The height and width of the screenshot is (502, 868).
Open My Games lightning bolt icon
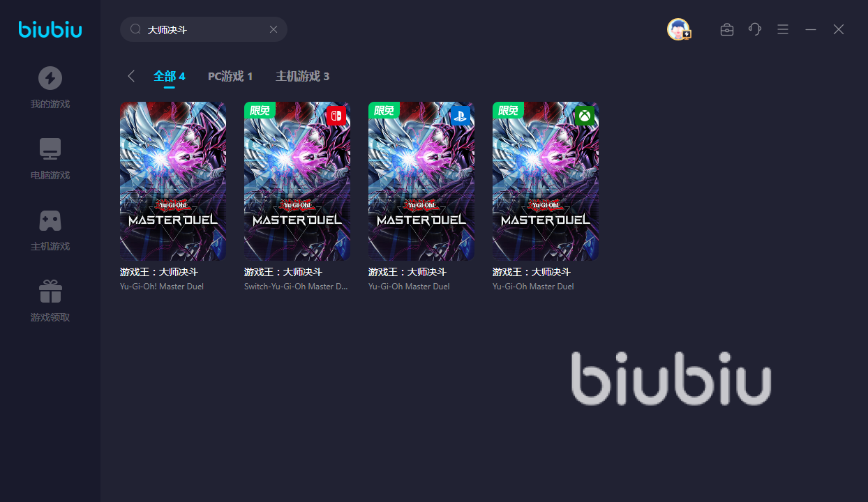point(50,78)
